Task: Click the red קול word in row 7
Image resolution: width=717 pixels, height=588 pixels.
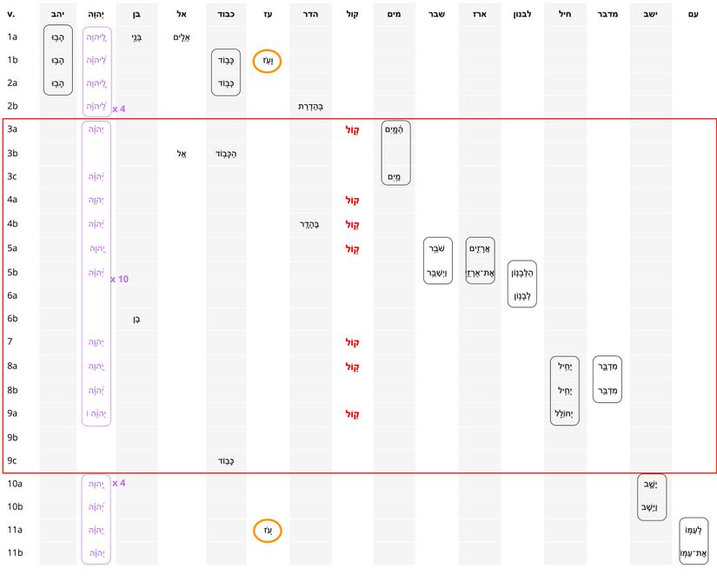Action: pos(352,342)
